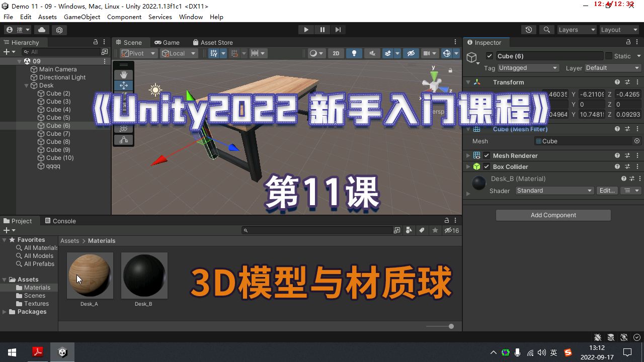Toggle the Cube (6) active checkbox
Viewport: 644px width, 362px height.
pos(490,56)
